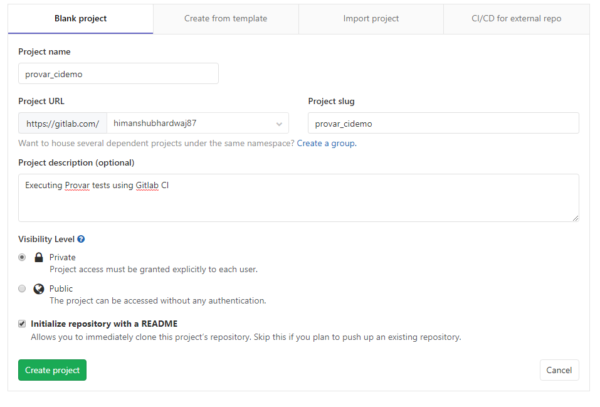This screenshot has width=600, height=407.
Task: Click the Private lock icon
Action: [x=39, y=257]
